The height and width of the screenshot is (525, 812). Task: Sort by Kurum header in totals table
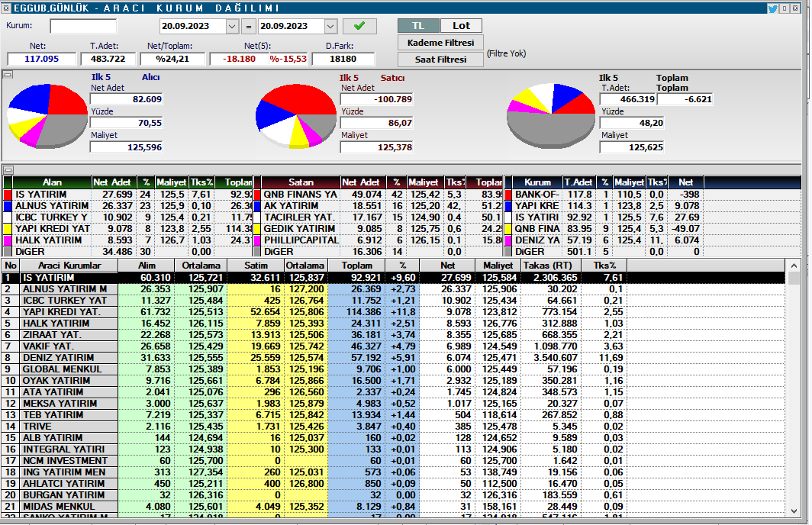(x=537, y=182)
